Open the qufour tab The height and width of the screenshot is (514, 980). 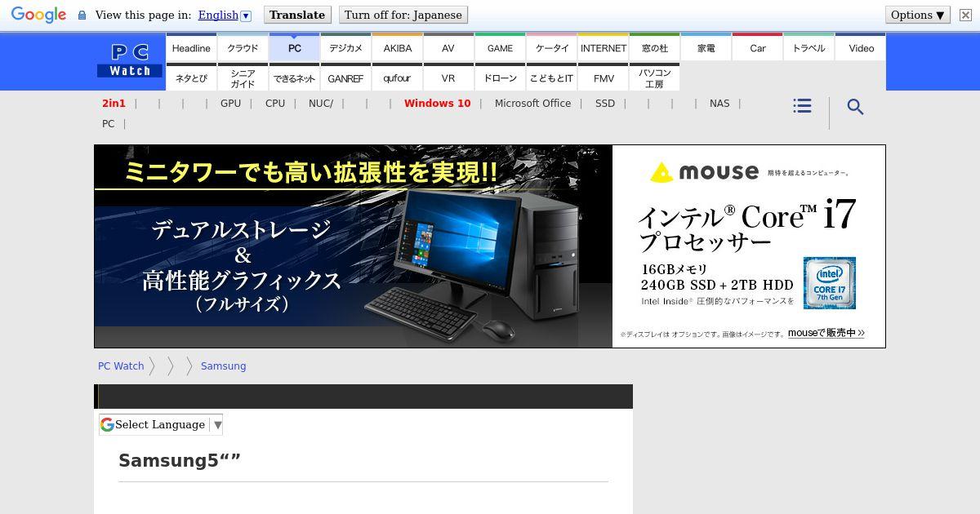(397, 78)
